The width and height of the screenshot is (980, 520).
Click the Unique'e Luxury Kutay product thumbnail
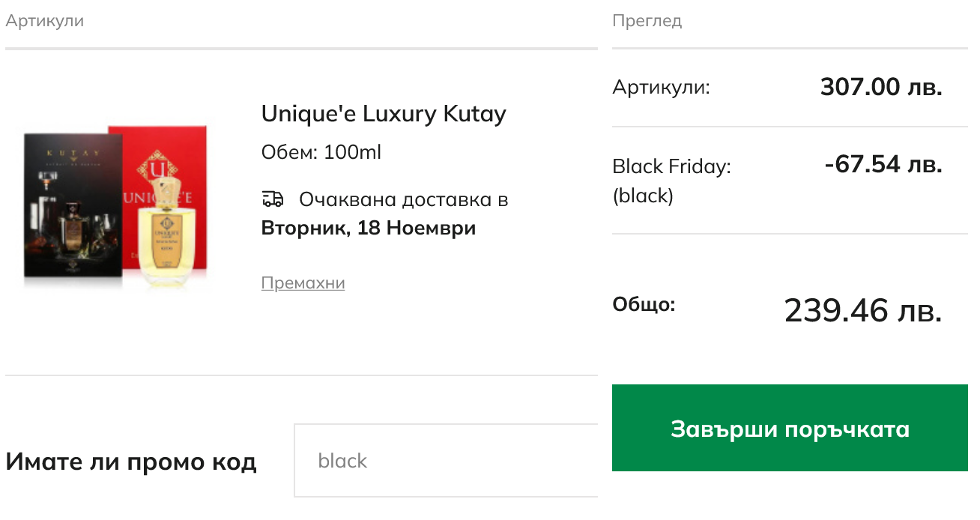pos(116,208)
